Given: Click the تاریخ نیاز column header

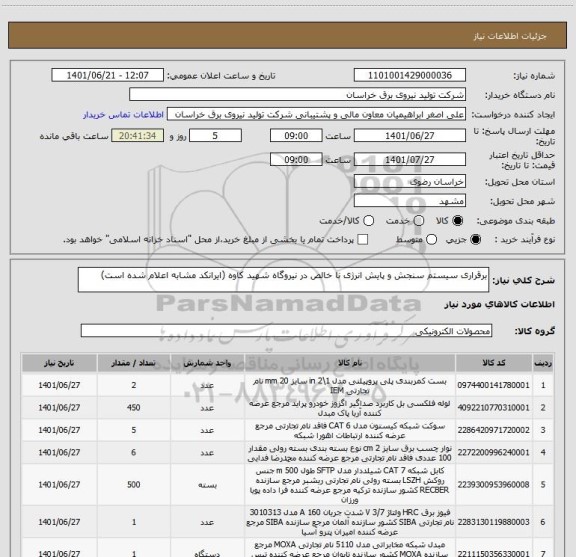Looking at the screenshot, I should [x=59, y=363].
